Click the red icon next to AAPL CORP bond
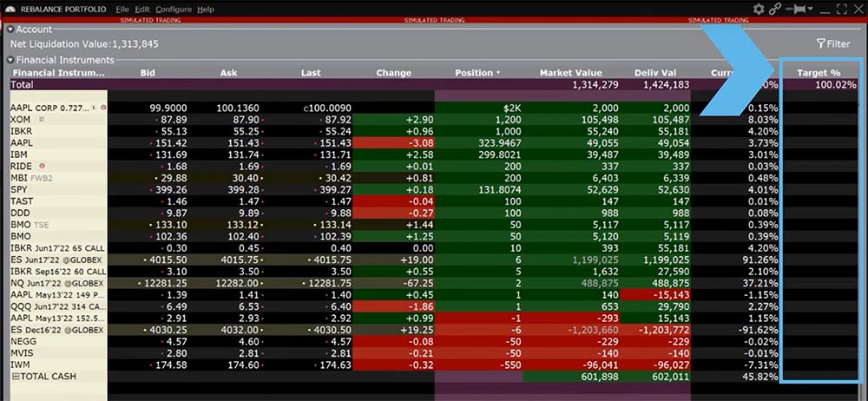The height and width of the screenshot is (401, 868). pos(103,107)
